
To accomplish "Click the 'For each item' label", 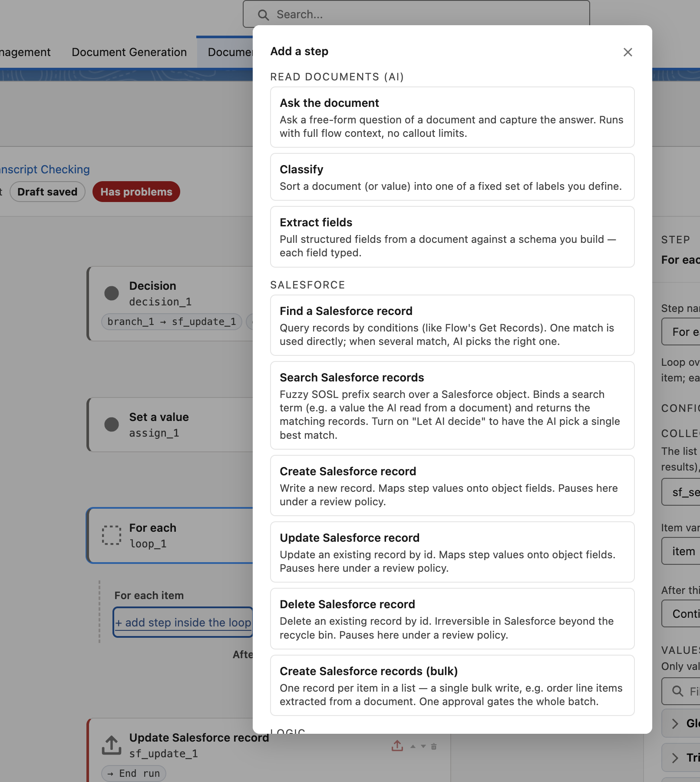I will click(149, 595).
